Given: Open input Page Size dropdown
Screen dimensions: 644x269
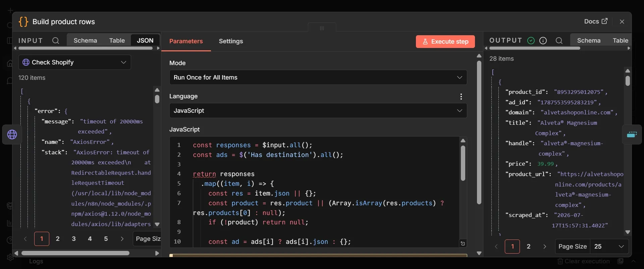Looking at the screenshot, I should [147, 239].
